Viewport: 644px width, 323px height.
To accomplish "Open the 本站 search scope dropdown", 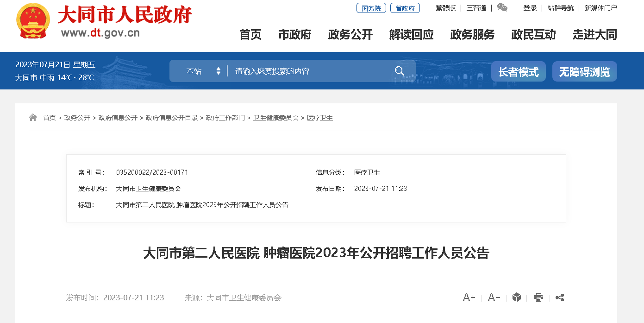I will pyautogui.click(x=203, y=71).
